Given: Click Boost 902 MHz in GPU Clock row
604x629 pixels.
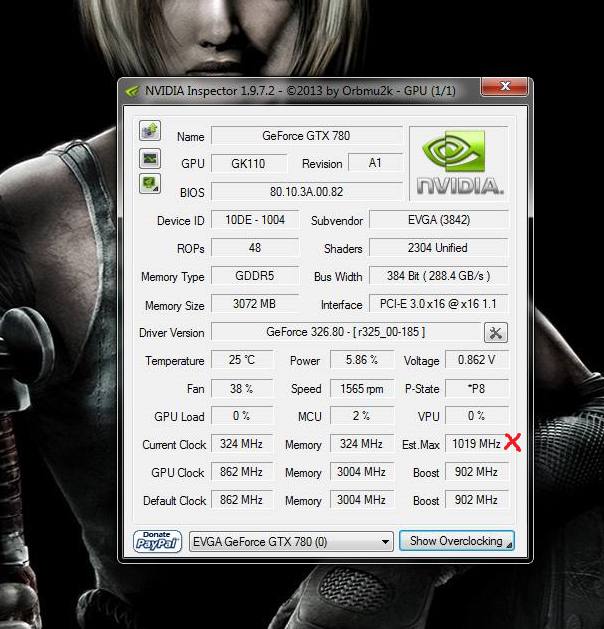Looking at the screenshot, I should pos(476,471).
